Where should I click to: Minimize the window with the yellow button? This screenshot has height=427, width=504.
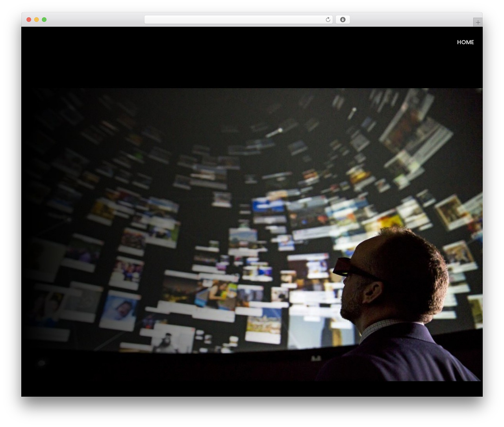(36, 20)
